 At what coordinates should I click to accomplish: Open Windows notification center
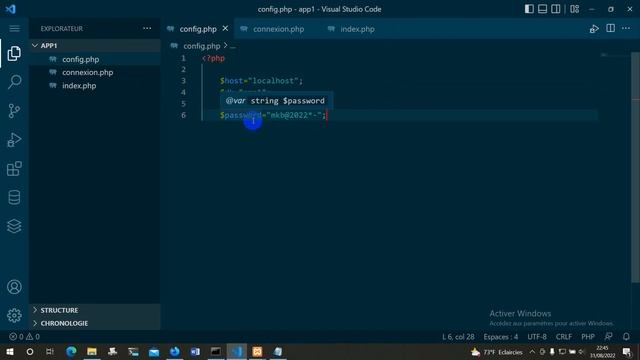tap(627, 352)
